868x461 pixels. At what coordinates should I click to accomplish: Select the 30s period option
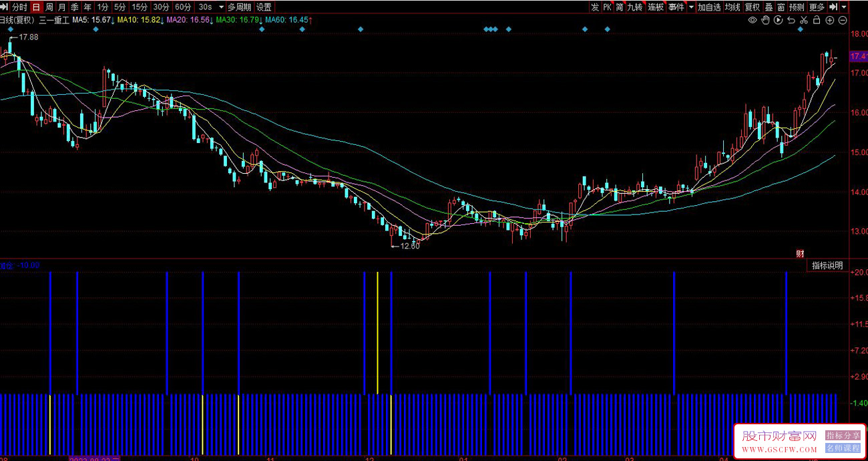coord(205,7)
